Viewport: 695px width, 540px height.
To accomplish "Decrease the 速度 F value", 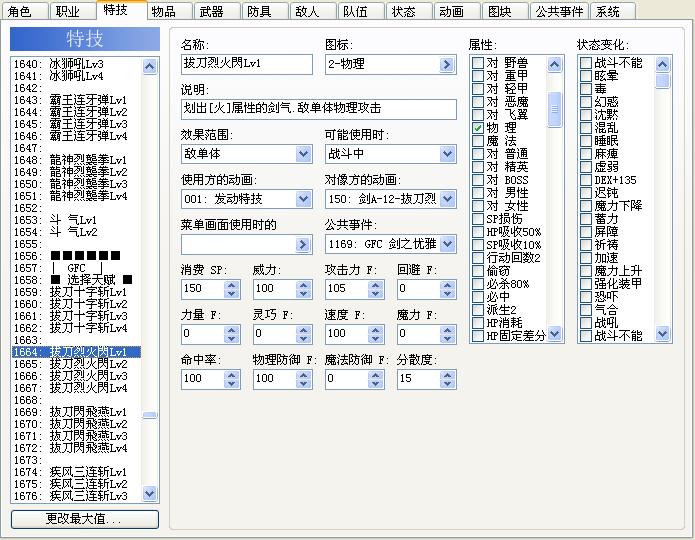I will (375, 339).
